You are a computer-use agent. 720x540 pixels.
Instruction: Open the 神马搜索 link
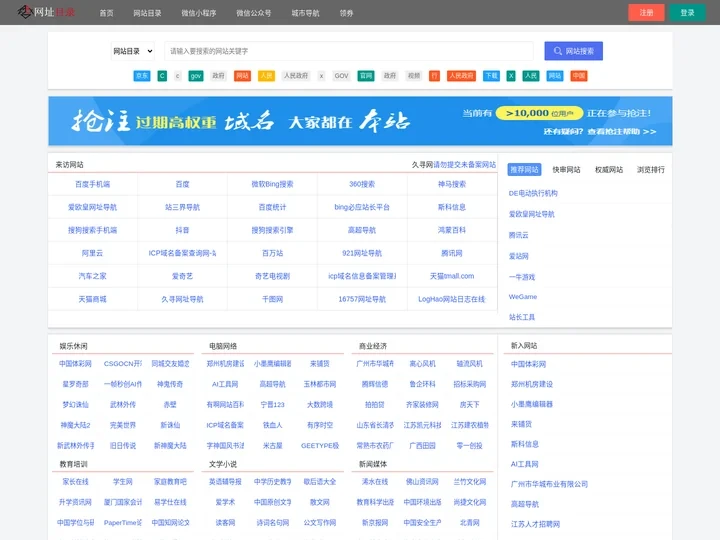(x=452, y=184)
